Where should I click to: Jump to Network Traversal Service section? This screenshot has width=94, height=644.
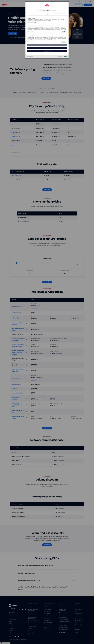[66, 92]
